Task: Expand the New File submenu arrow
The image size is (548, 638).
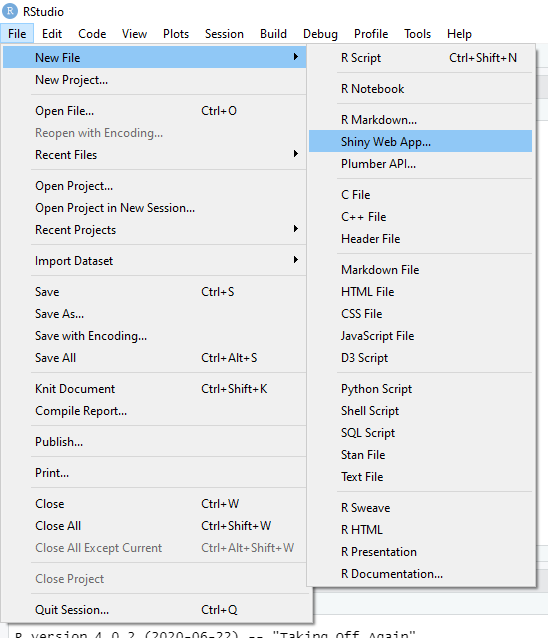Action: click(296, 57)
